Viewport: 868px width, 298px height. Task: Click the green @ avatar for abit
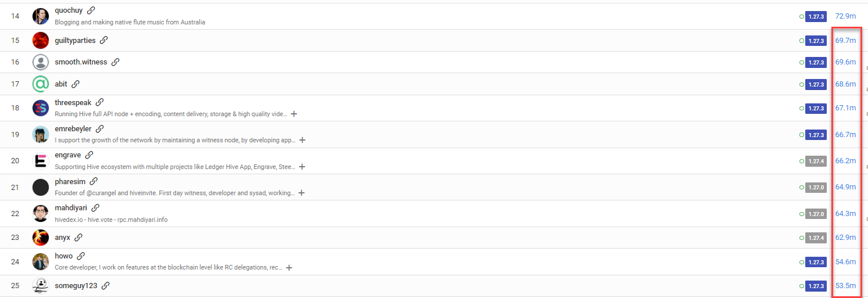point(41,84)
